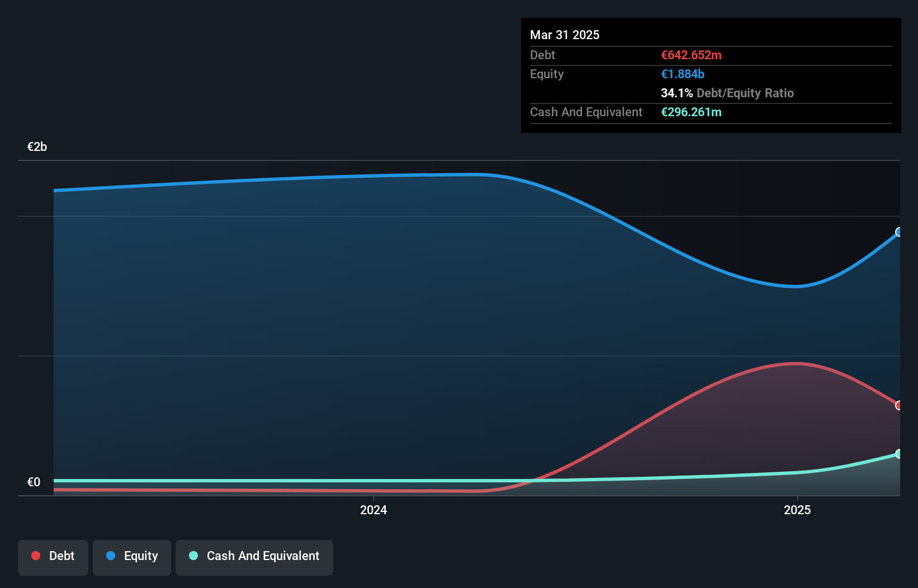Click the 2024 x-axis label
The image size is (918, 588).
[373, 510]
